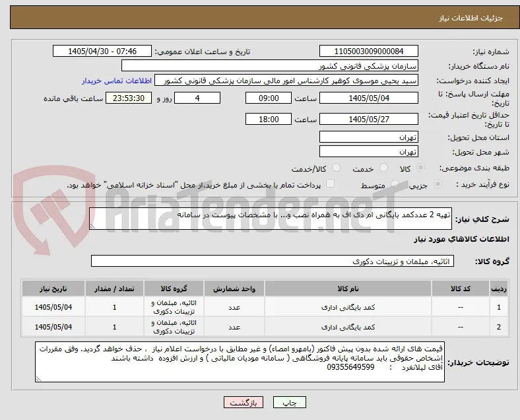Screen dimensions: 520x420
Task: Click the price validity date 1405/05/27 field
Action: pos(369,119)
